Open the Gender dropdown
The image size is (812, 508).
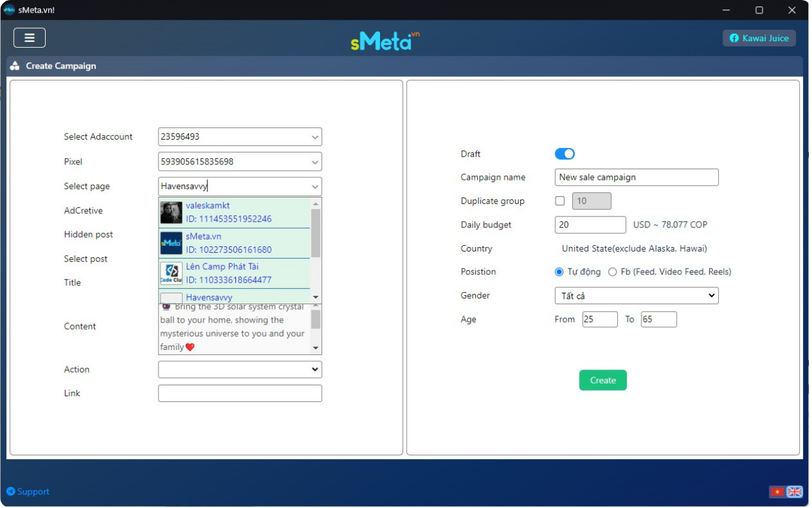636,296
